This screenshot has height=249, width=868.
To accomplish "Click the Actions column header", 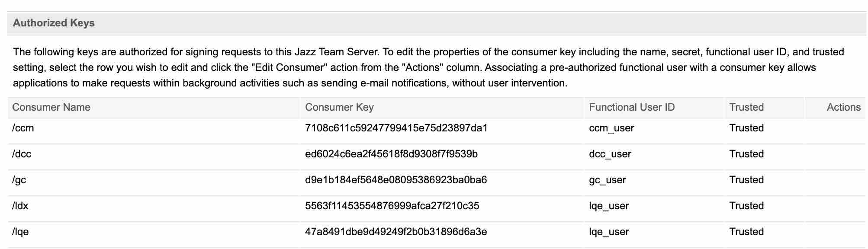I will pyautogui.click(x=843, y=108).
